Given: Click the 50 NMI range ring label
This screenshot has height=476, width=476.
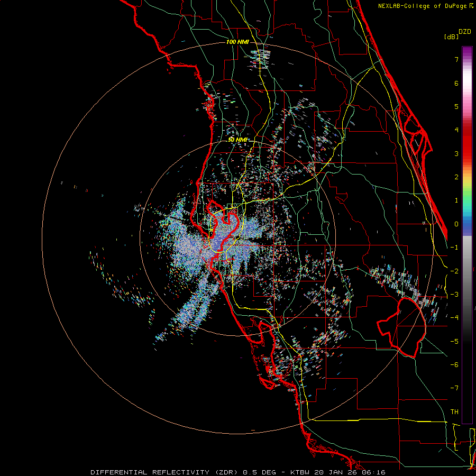Looking at the screenshot, I should tap(237, 140).
